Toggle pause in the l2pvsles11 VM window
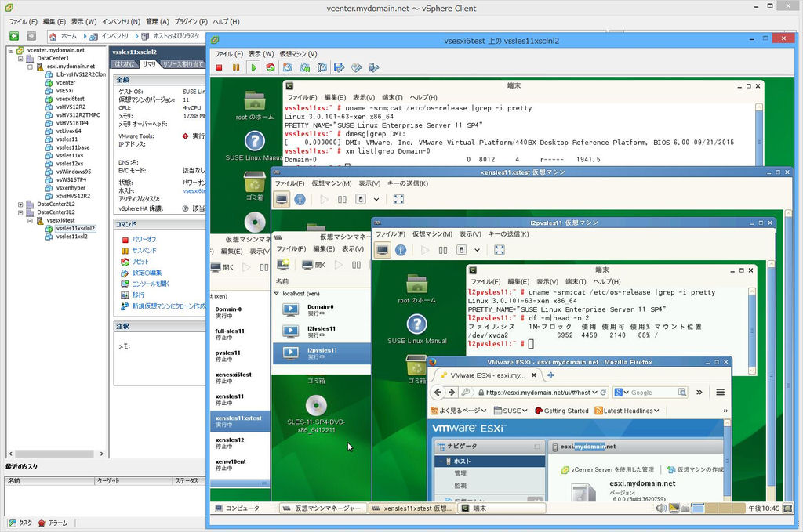The width and height of the screenshot is (803, 532). pyautogui.click(x=443, y=250)
